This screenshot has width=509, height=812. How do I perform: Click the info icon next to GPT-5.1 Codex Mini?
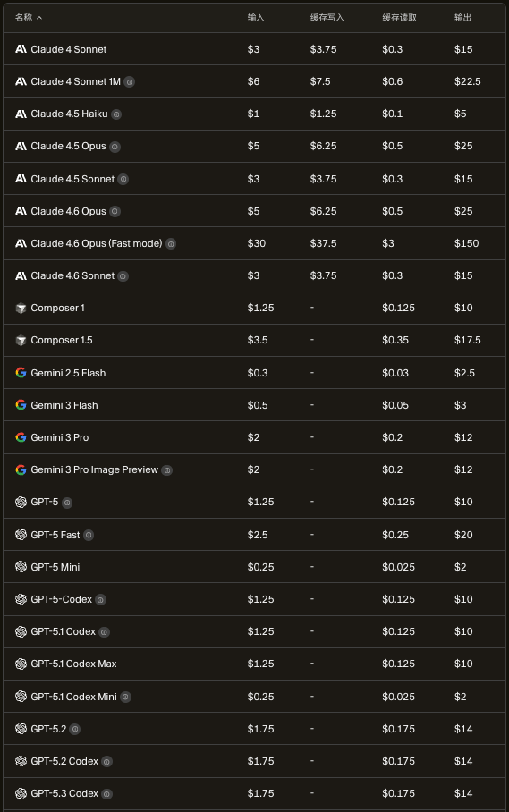tap(125, 697)
